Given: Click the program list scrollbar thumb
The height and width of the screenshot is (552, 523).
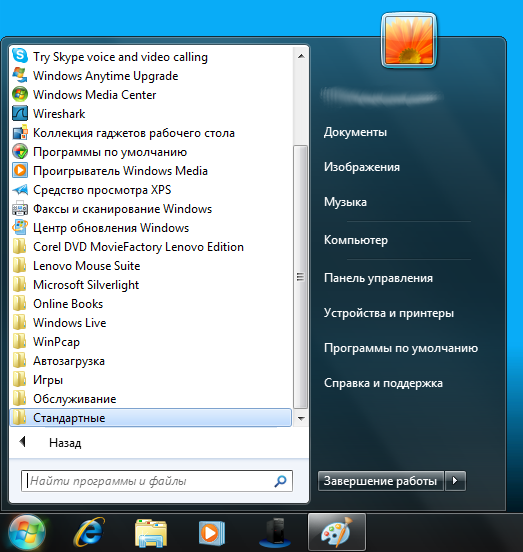Looking at the screenshot, I should [x=300, y=277].
